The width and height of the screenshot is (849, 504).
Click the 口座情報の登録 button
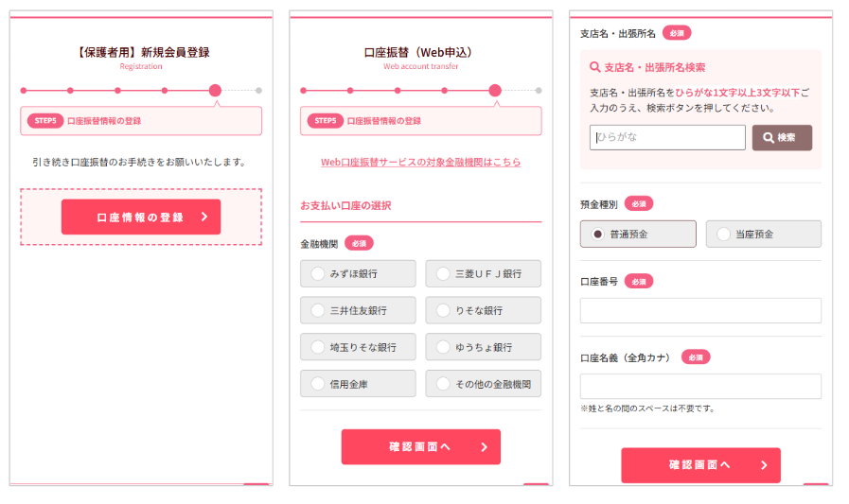(x=140, y=217)
